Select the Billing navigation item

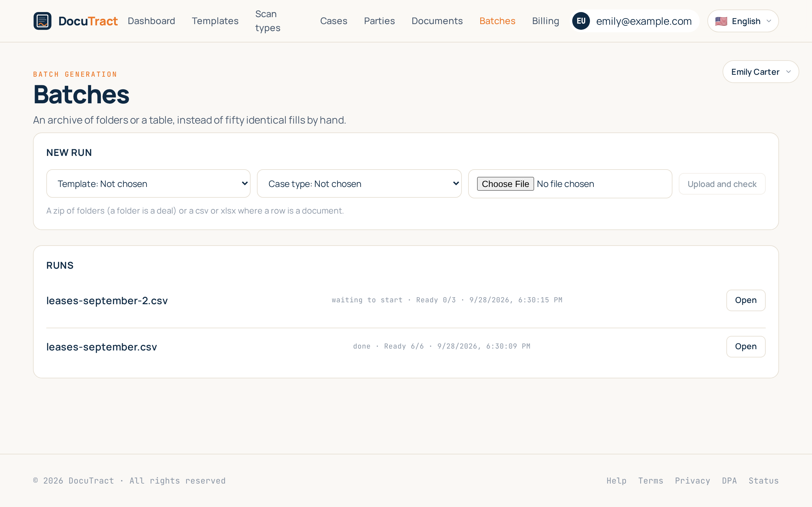pos(546,21)
